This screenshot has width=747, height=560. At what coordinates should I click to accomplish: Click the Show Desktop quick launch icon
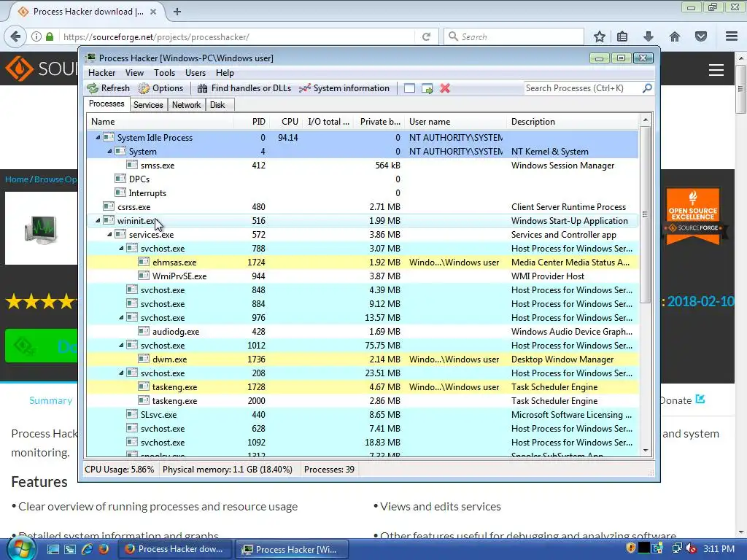pos(53,549)
